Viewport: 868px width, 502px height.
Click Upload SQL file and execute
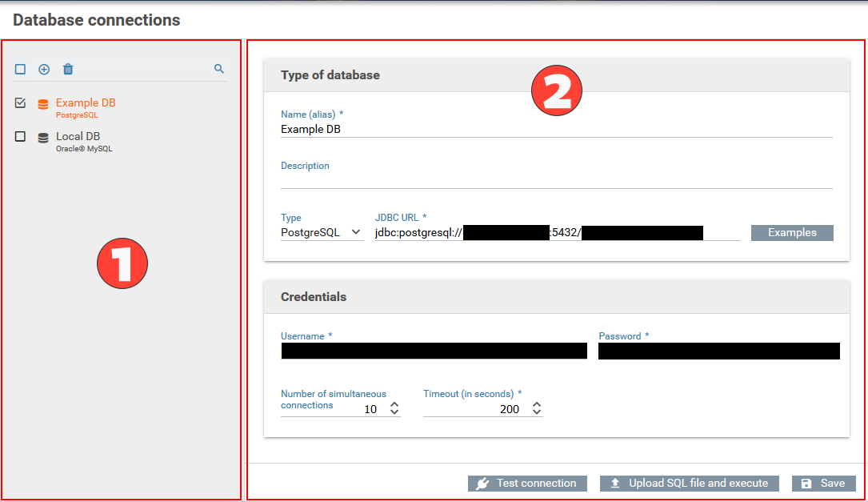698,484
